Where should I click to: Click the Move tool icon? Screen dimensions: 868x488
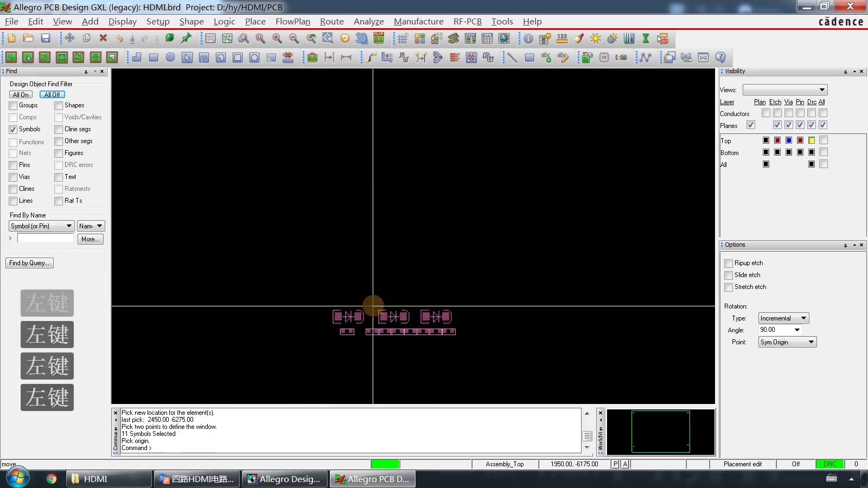point(69,38)
